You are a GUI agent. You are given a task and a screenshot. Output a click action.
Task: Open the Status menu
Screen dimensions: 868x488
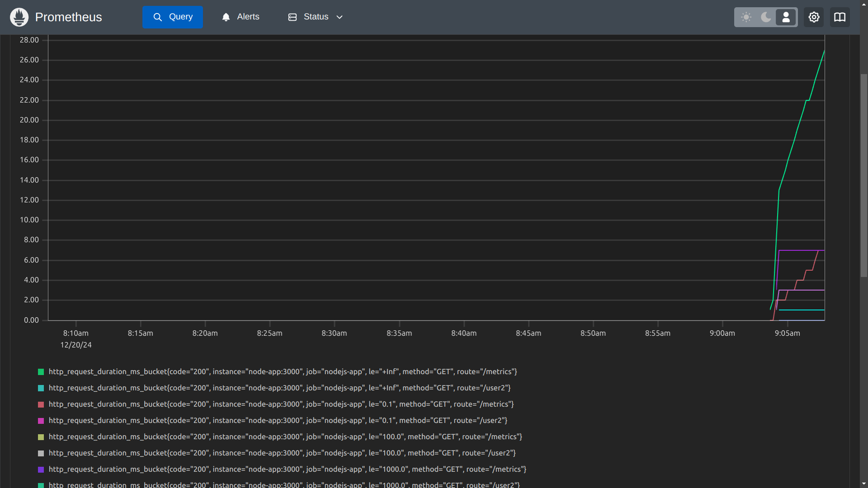(316, 17)
